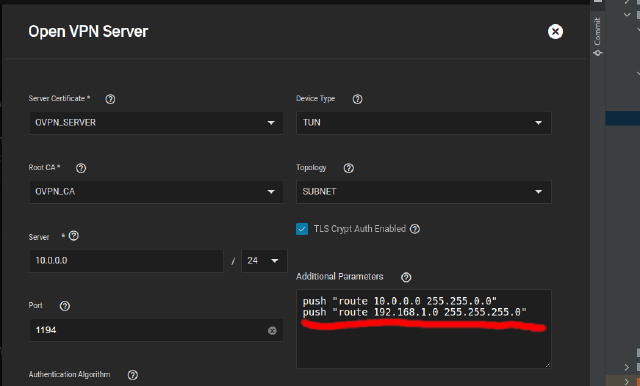
Task: Show Additional Parameters help tooltip
Action: pyautogui.click(x=406, y=277)
